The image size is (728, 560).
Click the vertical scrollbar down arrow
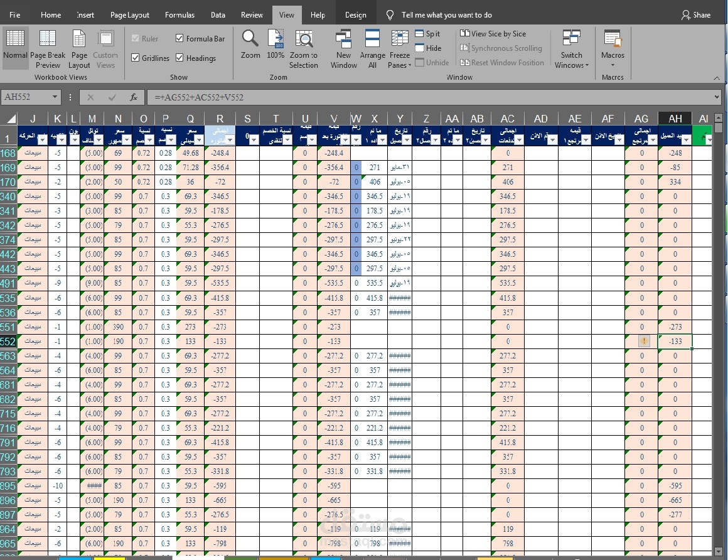[x=719, y=552]
